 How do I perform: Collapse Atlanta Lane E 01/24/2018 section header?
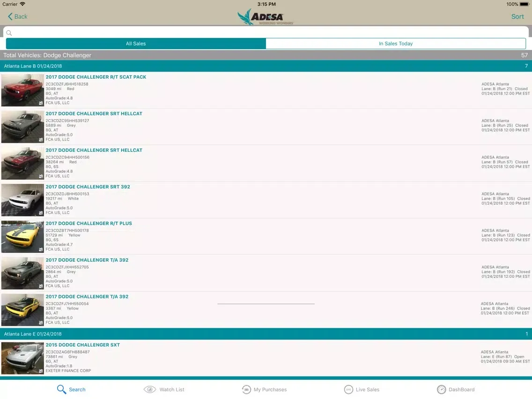[x=266, y=334]
